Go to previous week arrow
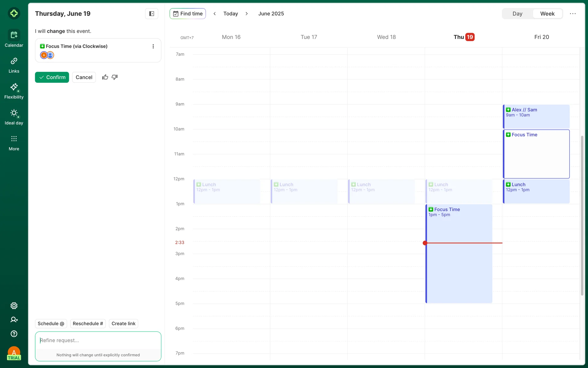The width and height of the screenshot is (588, 368). tap(215, 13)
